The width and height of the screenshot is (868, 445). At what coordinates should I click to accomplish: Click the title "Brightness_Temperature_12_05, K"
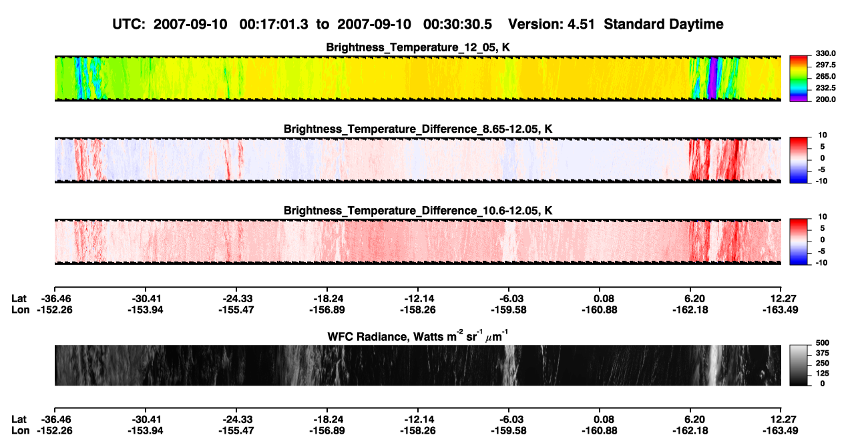point(418,47)
